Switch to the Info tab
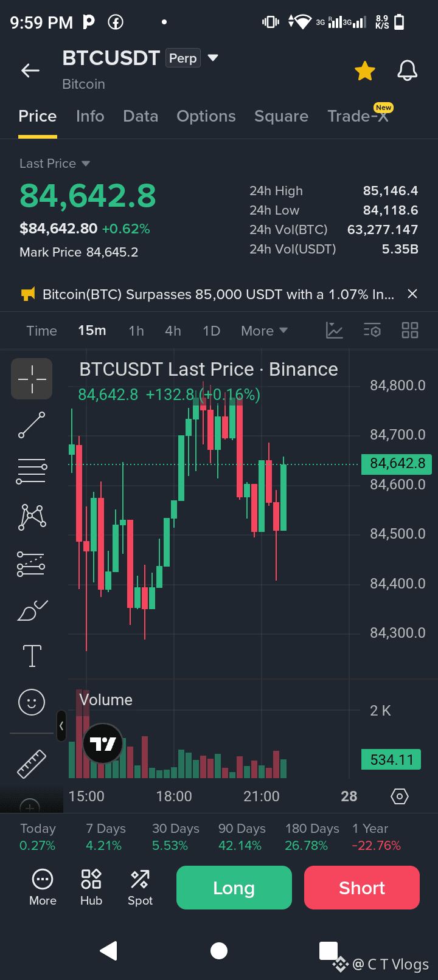Image resolution: width=438 pixels, height=980 pixels. (90, 116)
